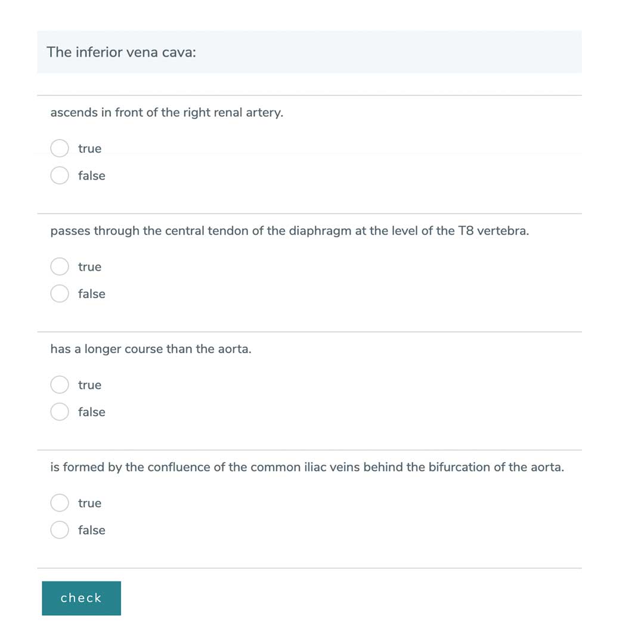Viewport: 644px width, 644px height.
Task: Click the word 'true' under T8 vertebra statement
Action: [89, 267]
